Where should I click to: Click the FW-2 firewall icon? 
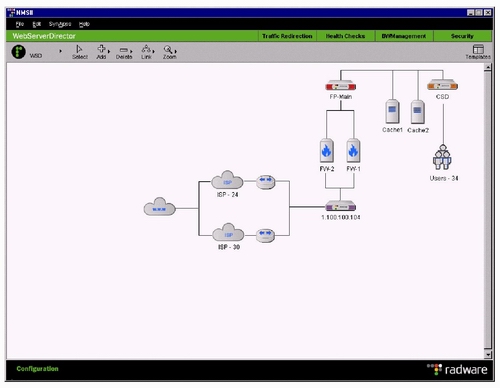click(x=326, y=150)
